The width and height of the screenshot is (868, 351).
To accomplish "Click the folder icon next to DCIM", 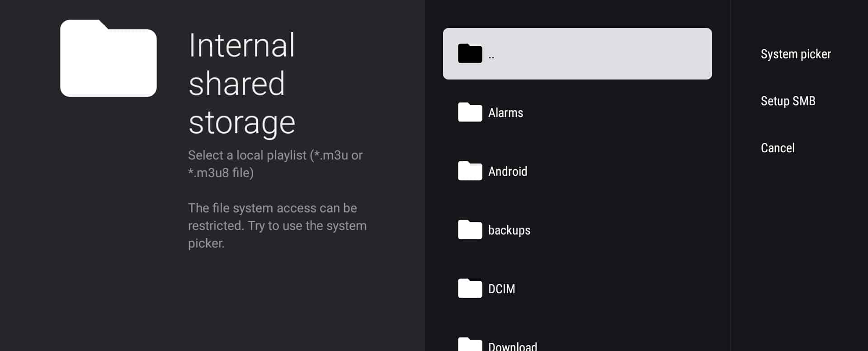I will click(x=470, y=288).
